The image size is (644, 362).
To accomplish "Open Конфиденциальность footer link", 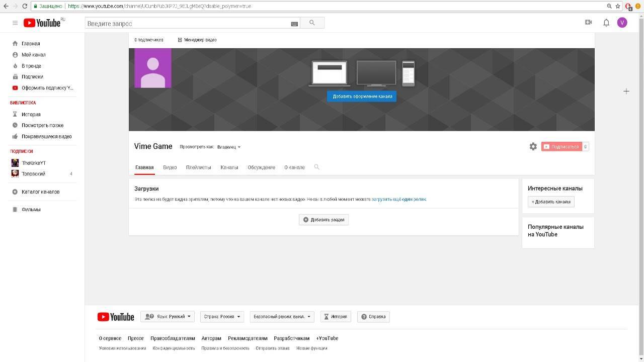I will pyautogui.click(x=174, y=348).
